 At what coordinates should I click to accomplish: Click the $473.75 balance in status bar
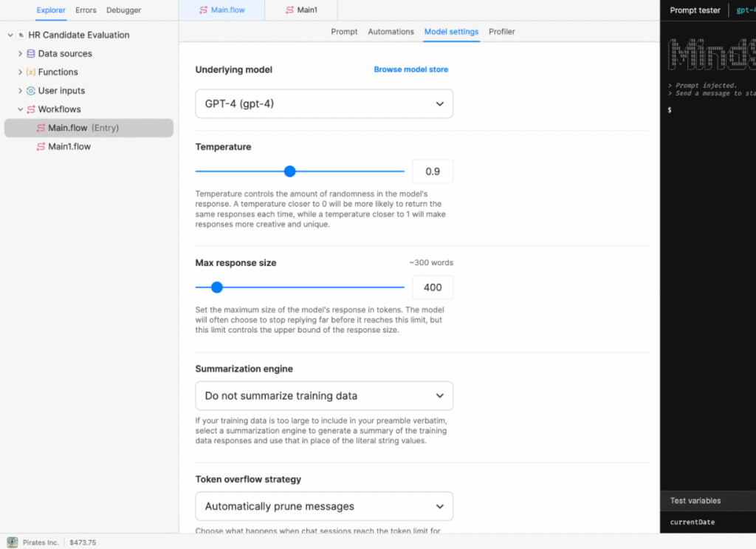pyautogui.click(x=83, y=542)
